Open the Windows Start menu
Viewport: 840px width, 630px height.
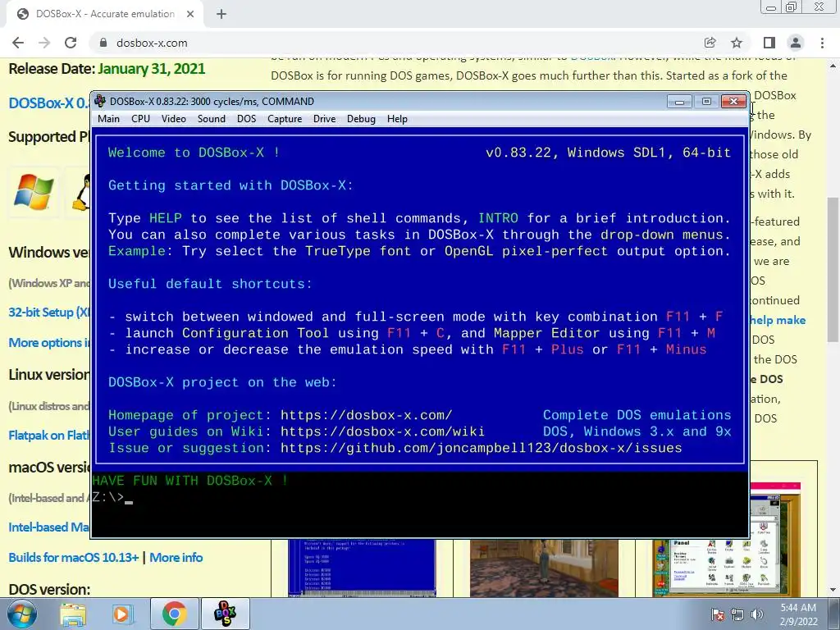[x=21, y=614]
